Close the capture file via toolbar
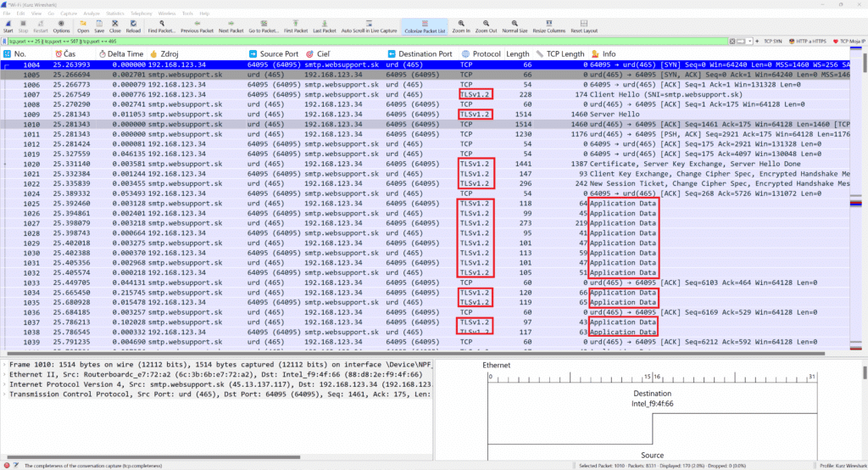This screenshot has width=868, height=470. 115,26
